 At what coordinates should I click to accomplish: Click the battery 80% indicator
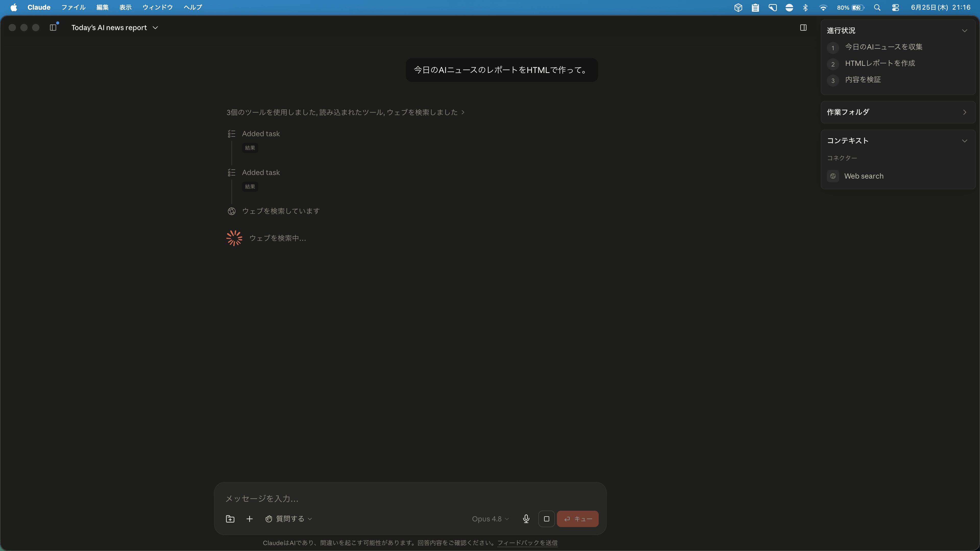click(850, 8)
